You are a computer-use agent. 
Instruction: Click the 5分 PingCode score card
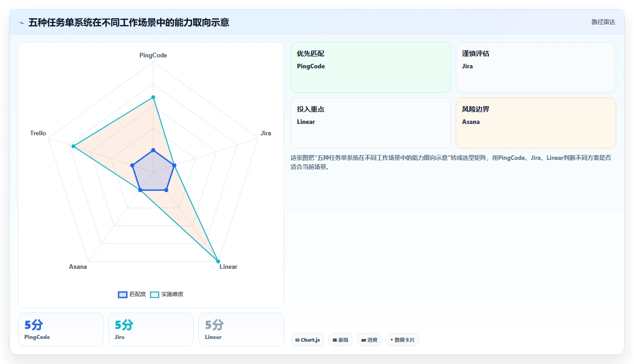[x=61, y=329]
